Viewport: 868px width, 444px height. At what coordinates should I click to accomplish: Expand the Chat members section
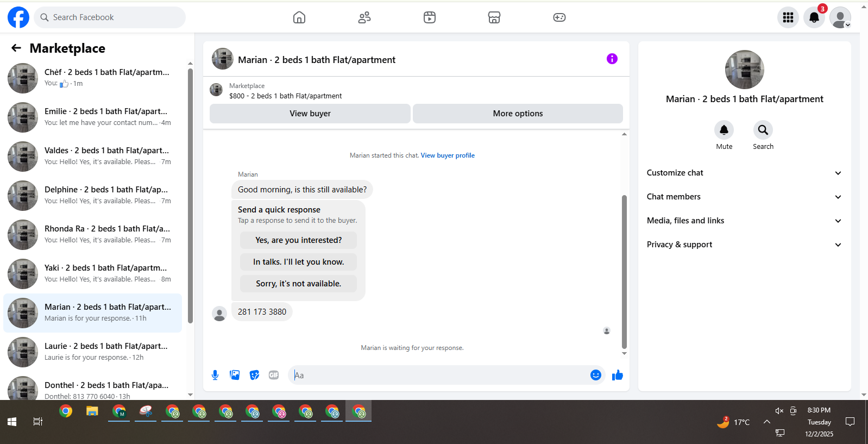coord(744,197)
